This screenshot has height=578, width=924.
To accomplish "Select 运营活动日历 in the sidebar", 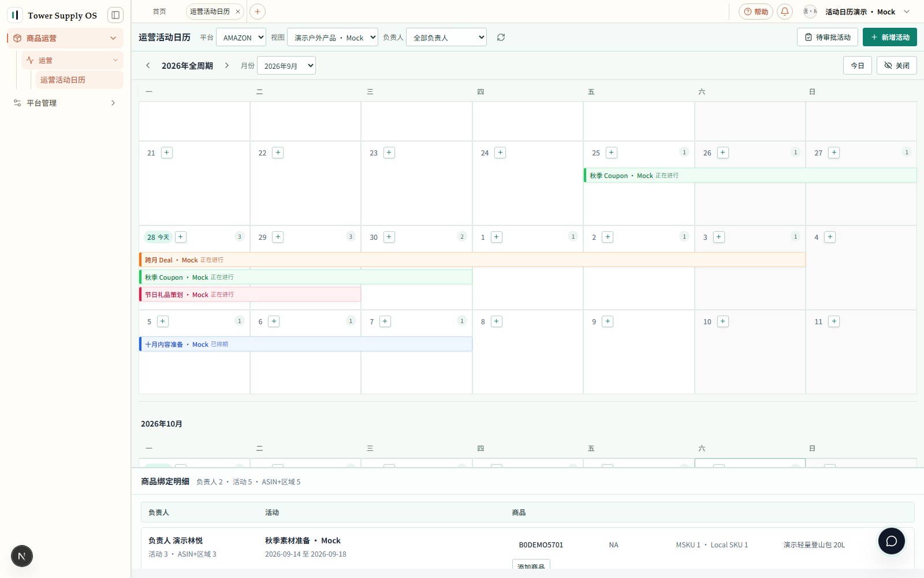I will pyautogui.click(x=80, y=80).
